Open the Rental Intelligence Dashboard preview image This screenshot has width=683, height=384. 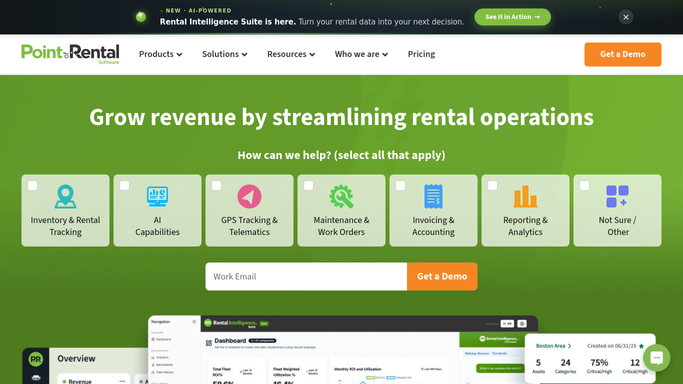coord(343,350)
